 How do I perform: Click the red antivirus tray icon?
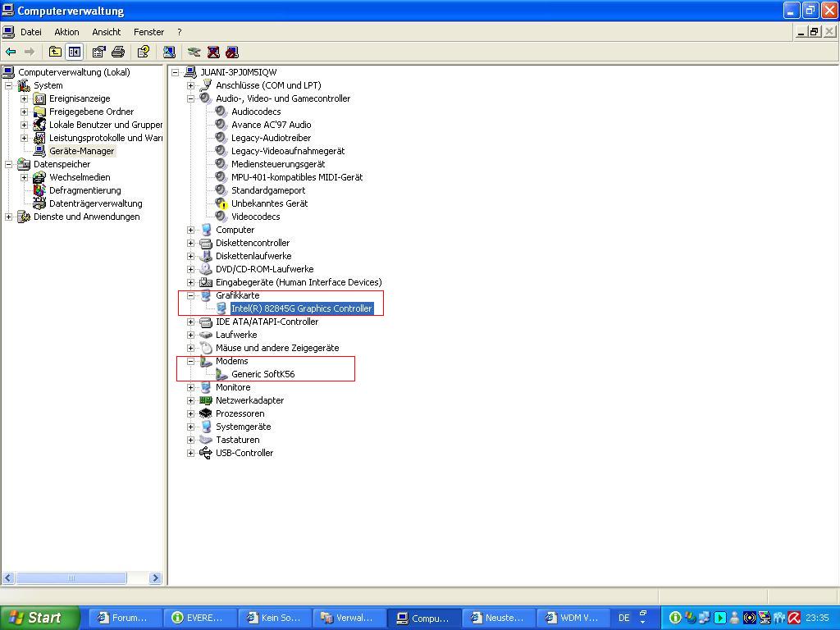pyautogui.click(x=794, y=618)
